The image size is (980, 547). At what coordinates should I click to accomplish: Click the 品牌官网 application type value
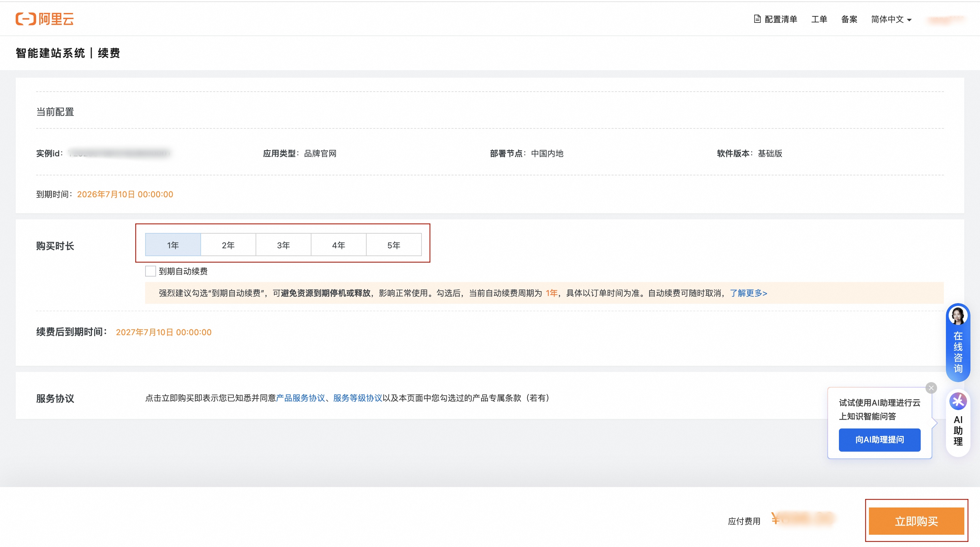(x=320, y=153)
